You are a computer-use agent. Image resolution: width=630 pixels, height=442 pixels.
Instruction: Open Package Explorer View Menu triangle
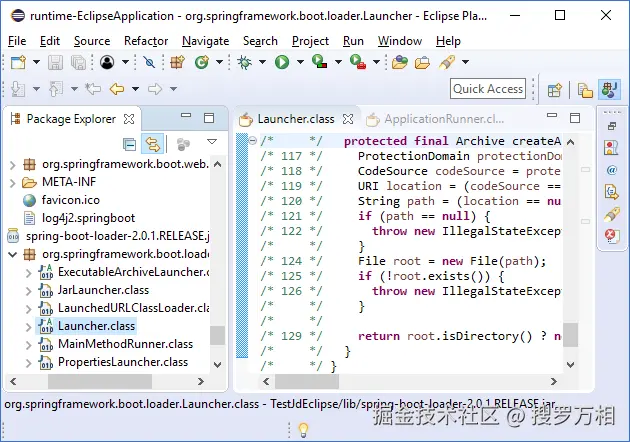(212, 141)
